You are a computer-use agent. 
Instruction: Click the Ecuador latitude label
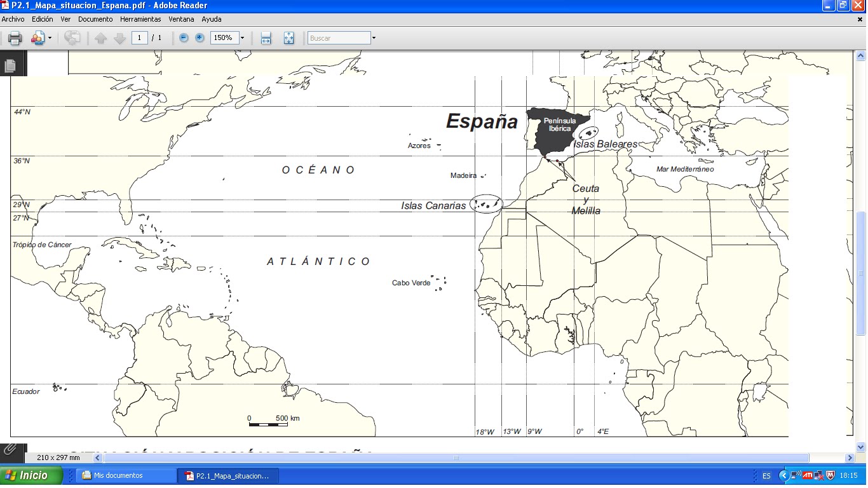pos(26,391)
